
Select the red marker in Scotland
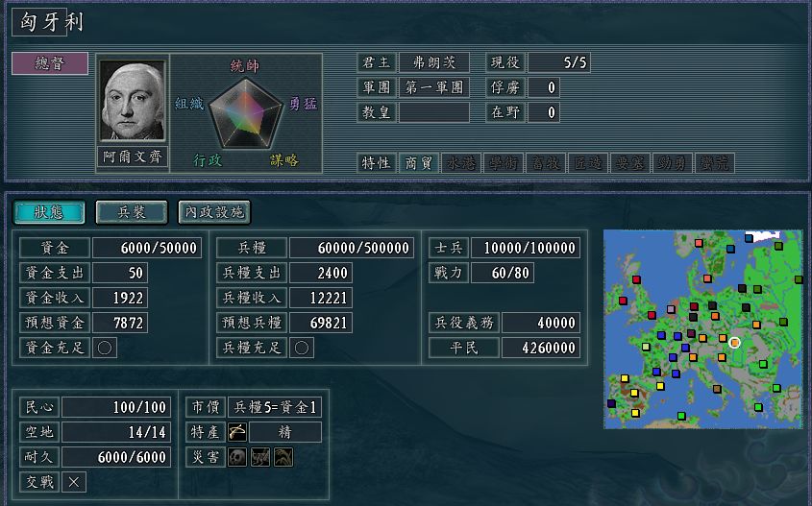coord(636,280)
